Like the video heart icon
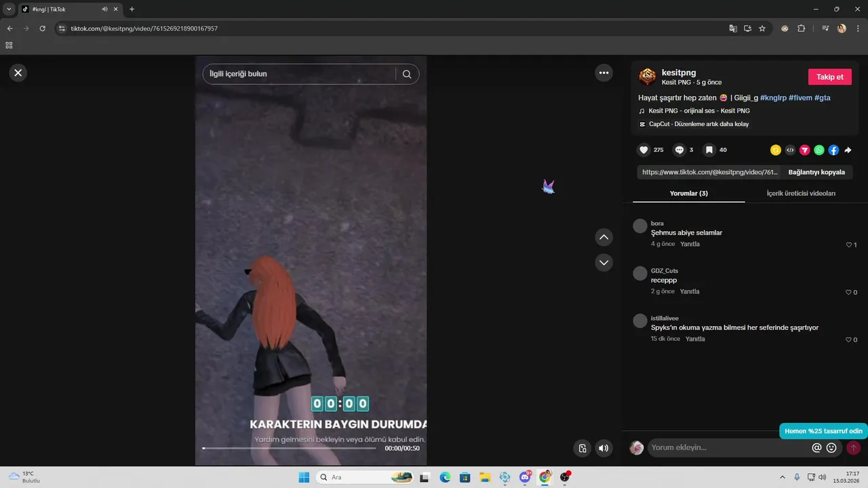 point(644,150)
